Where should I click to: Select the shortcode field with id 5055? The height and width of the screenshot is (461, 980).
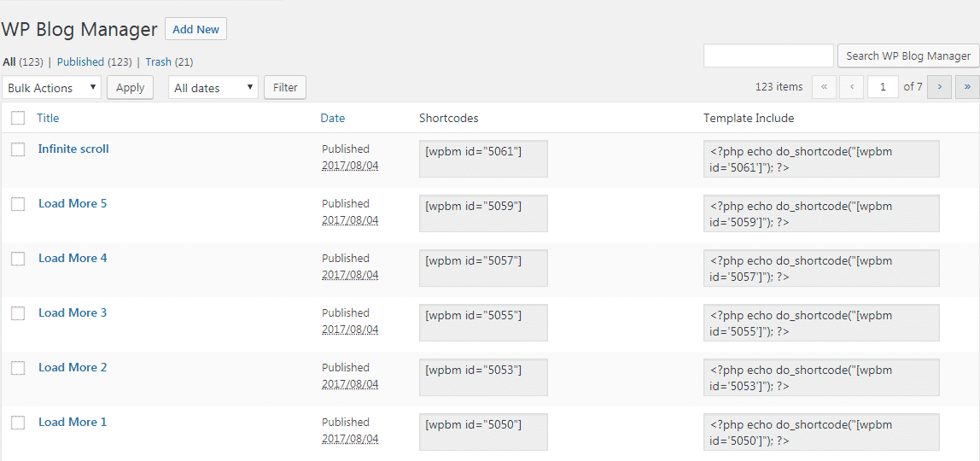(484, 323)
